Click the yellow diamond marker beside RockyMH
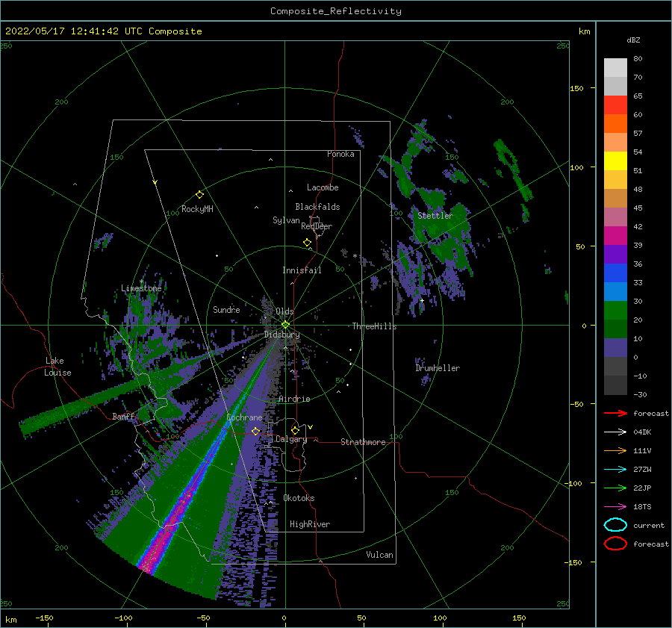 pyautogui.click(x=199, y=195)
